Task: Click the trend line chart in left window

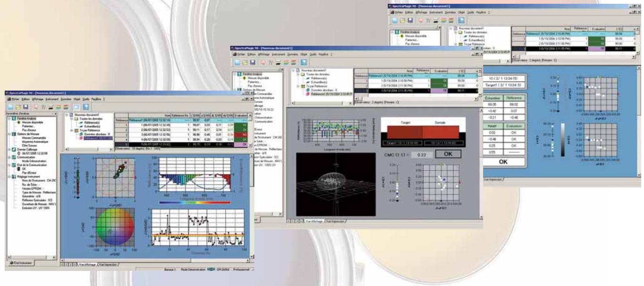Action: (x=199, y=227)
